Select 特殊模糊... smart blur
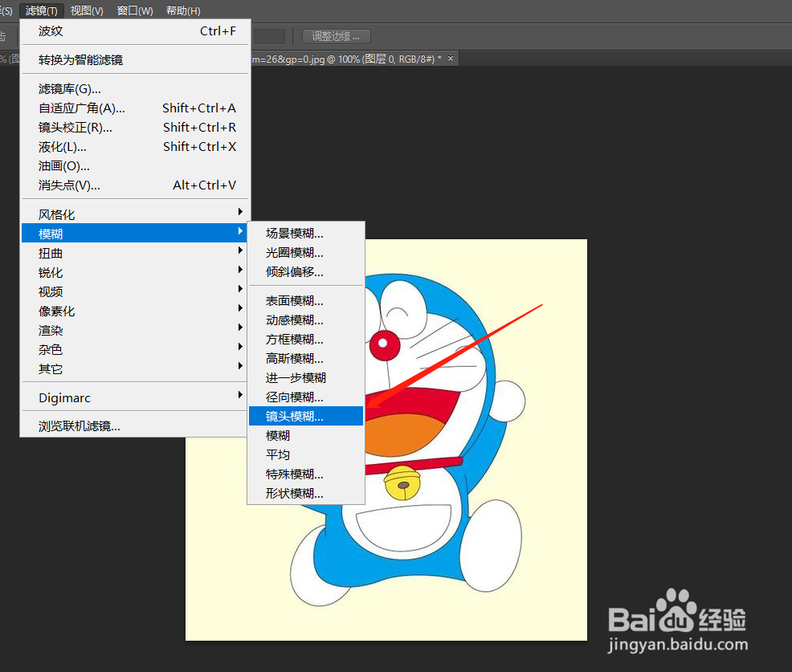 [306, 474]
